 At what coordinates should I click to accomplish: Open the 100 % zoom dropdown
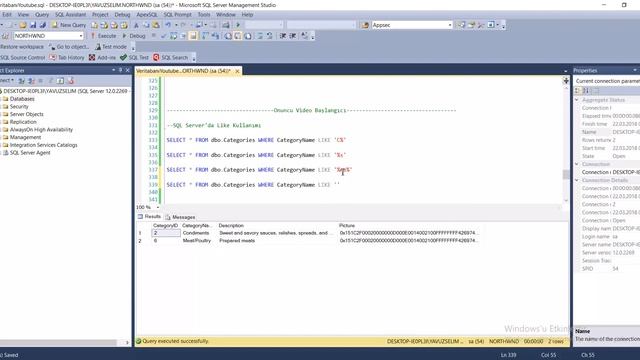(x=158, y=207)
